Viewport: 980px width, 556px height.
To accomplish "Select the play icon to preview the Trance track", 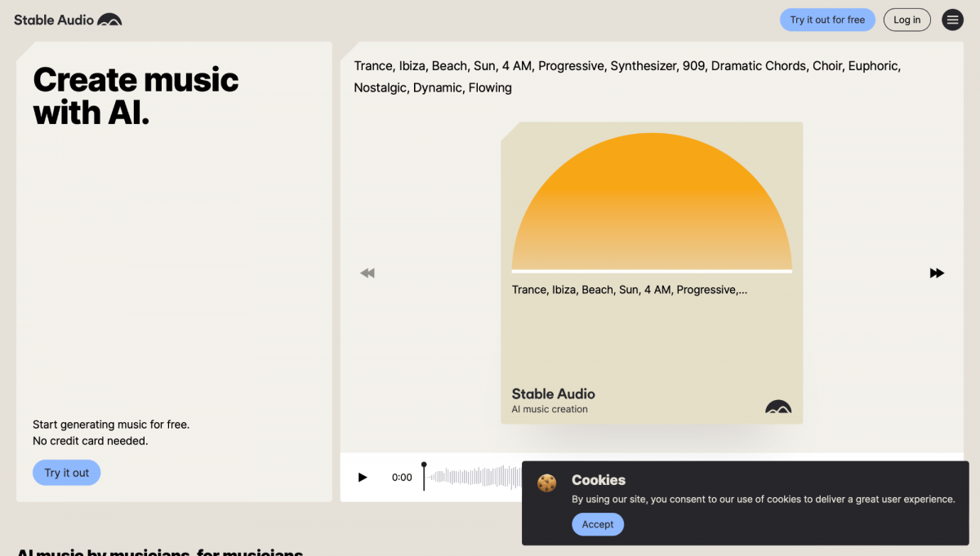I will click(362, 477).
